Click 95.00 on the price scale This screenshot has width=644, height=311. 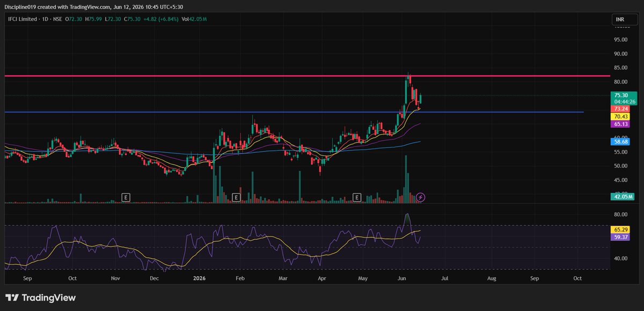[621, 40]
